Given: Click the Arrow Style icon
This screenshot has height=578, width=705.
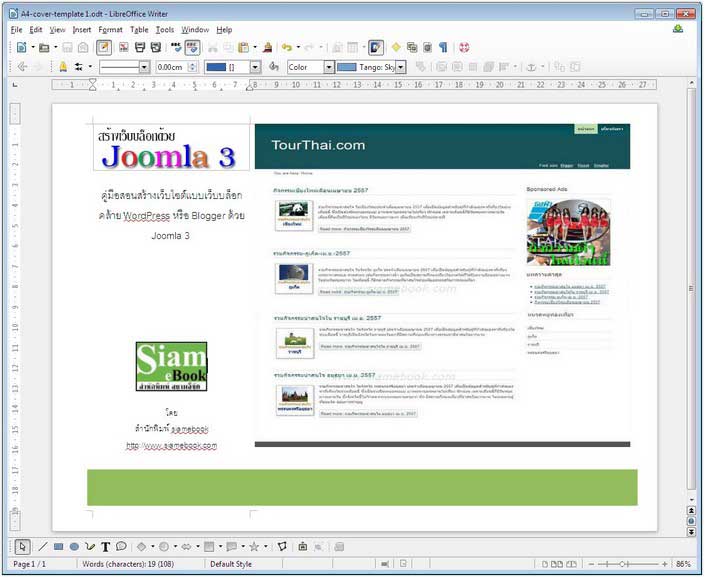Looking at the screenshot, I should point(79,67).
